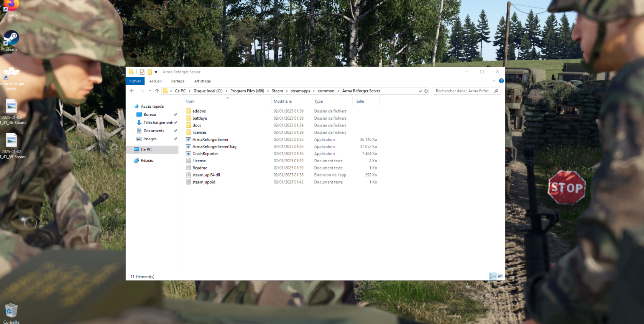Click the Extension de l'app... type cell
The height and width of the screenshot is (324, 644).
point(332,175)
